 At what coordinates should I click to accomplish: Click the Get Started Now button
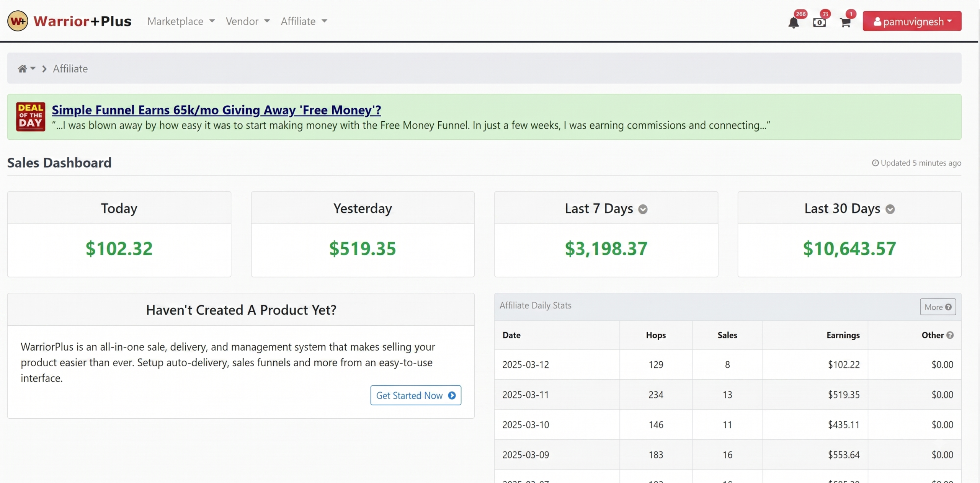[416, 395]
